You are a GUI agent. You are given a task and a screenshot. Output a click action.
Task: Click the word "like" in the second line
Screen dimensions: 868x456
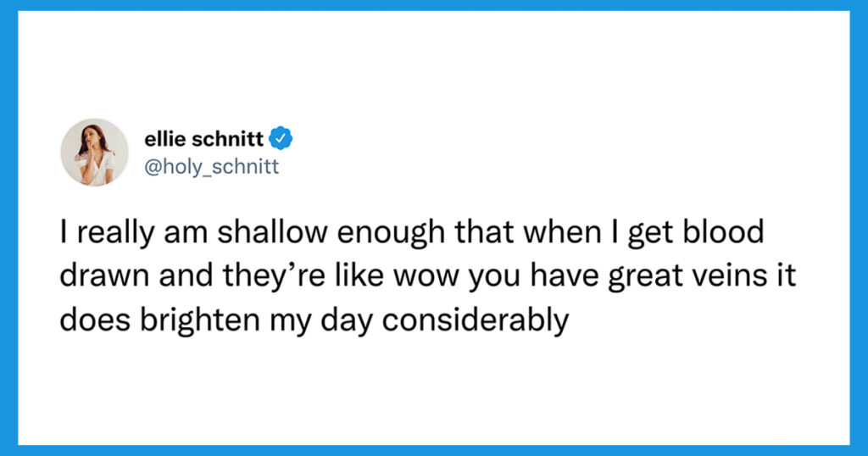click(359, 275)
